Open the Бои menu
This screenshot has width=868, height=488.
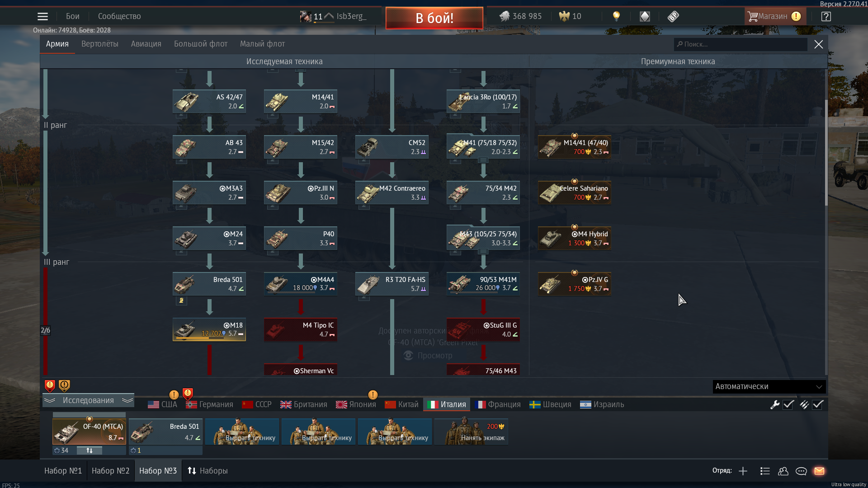pyautogui.click(x=72, y=16)
